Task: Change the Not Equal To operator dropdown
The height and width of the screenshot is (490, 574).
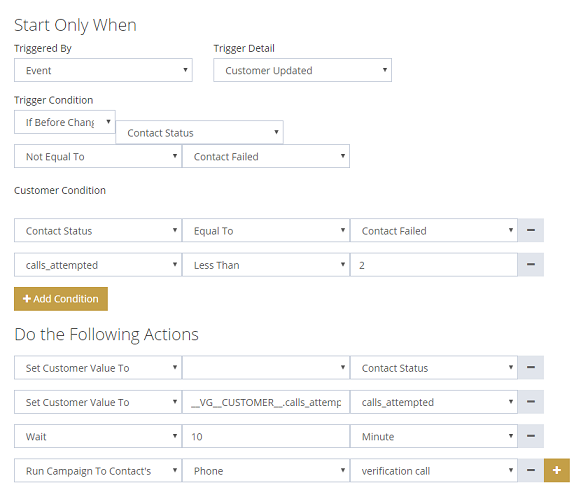Action: [98, 156]
